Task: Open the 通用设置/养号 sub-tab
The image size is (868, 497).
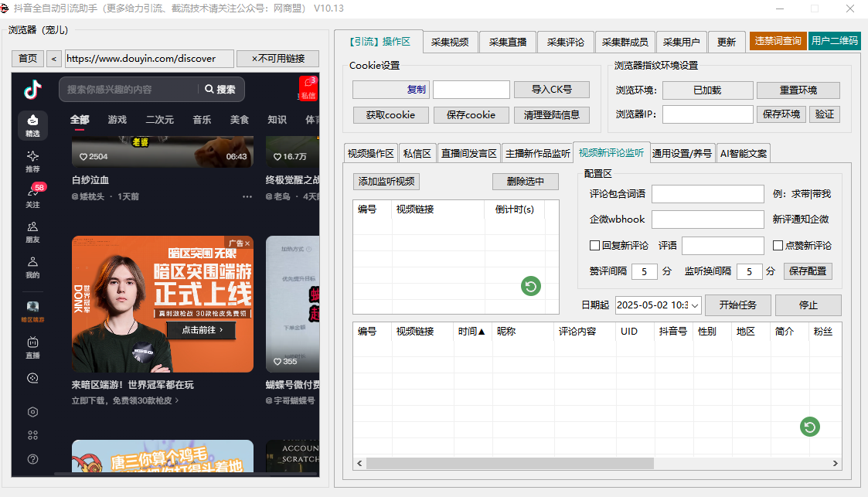Action: [x=682, y=153]
